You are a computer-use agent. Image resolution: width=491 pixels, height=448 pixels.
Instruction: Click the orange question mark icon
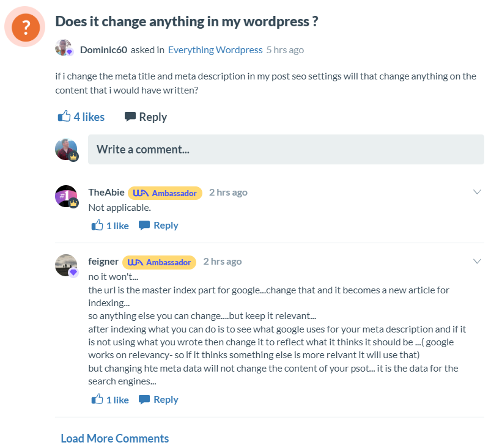[x=25, y=28]
